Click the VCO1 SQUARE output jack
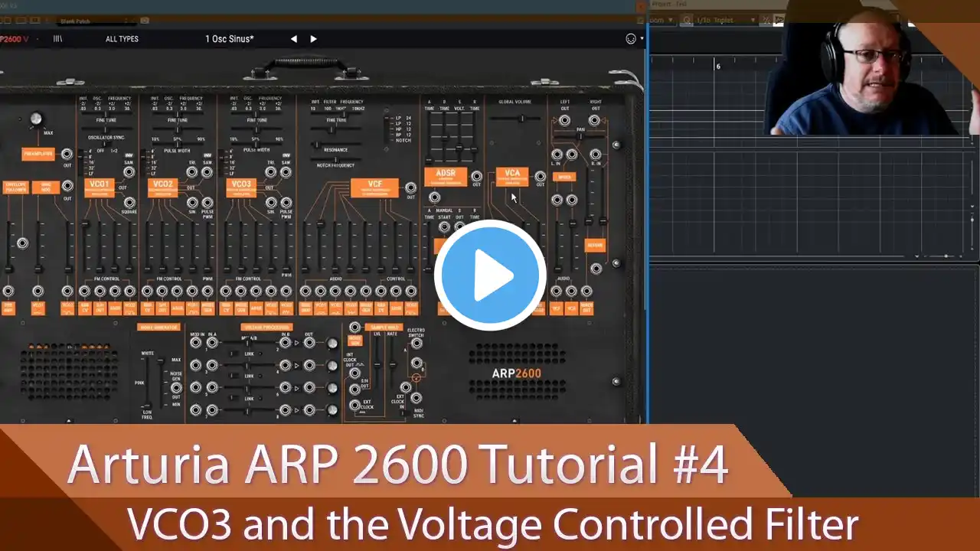This screenshot has height=551, width=980. [129, 202]
